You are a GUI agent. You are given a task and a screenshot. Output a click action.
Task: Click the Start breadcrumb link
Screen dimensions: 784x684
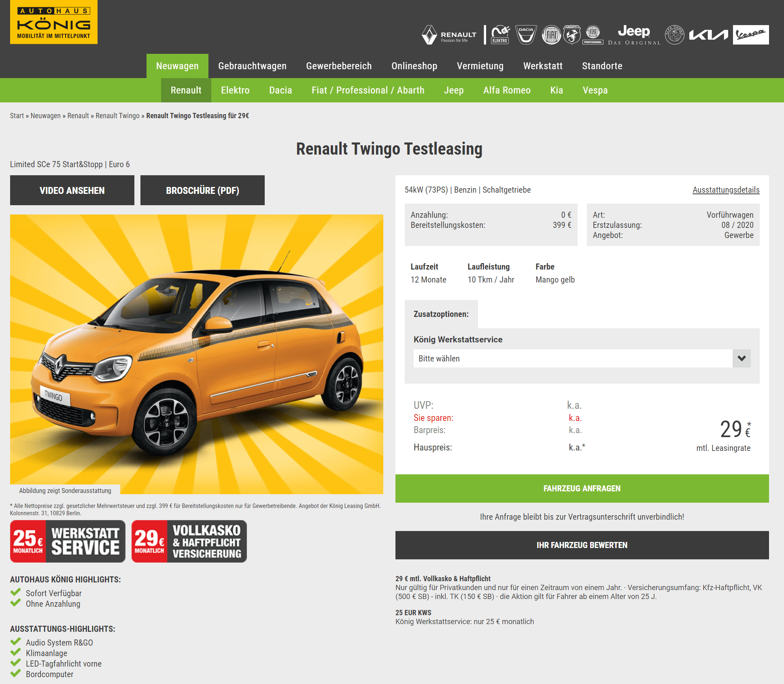pos(17,116)
